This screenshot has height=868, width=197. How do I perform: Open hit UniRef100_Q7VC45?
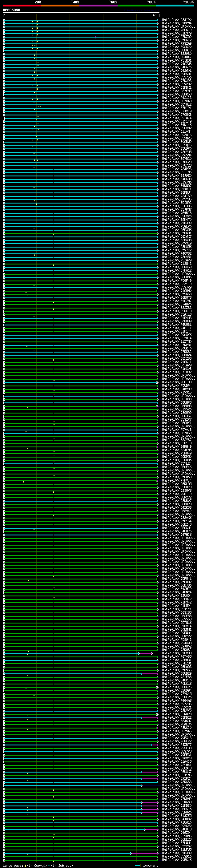click(x=177, y=694)
